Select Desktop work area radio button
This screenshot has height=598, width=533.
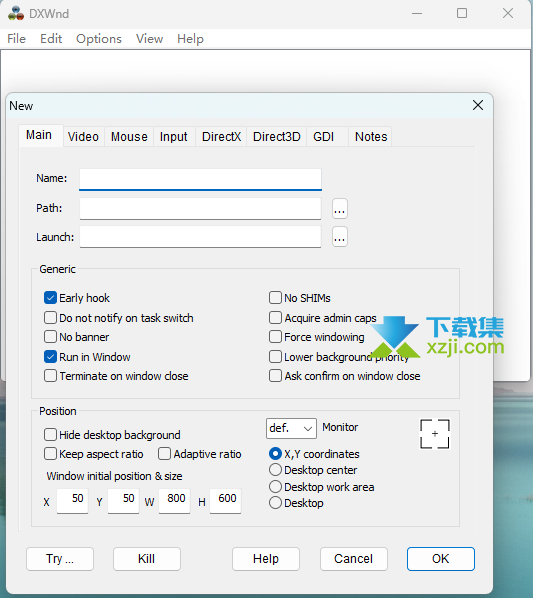(275, 487)
